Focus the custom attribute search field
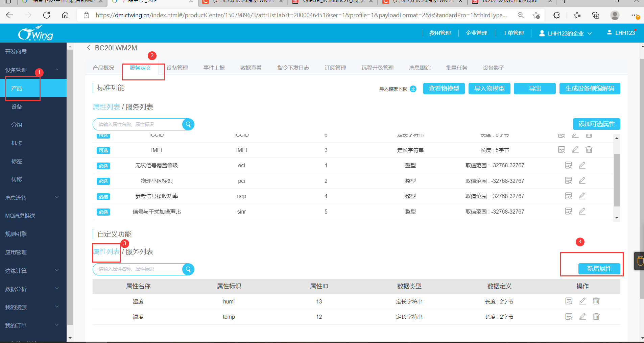This screenshot has width=644, height=343. point(138,269)
